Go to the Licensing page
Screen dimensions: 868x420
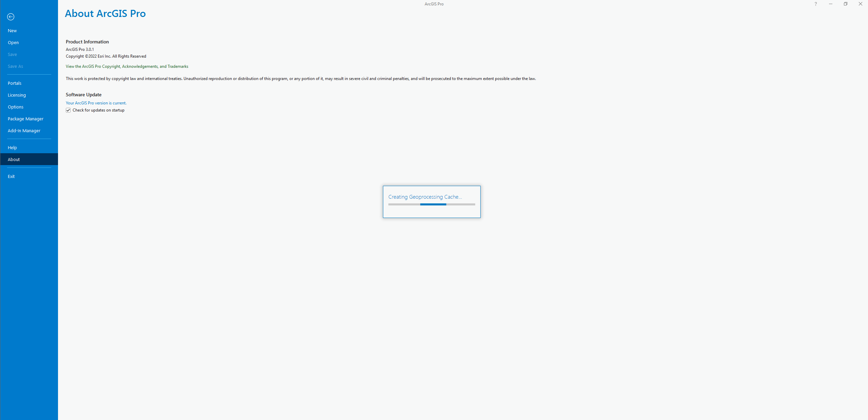tap(29, 95)
